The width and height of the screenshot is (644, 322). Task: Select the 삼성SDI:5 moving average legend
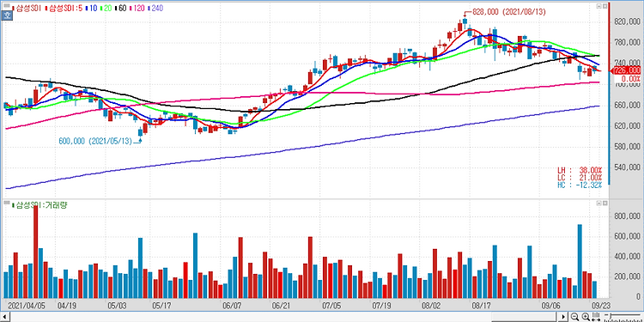pyautogui.click(x=64, y=8)
